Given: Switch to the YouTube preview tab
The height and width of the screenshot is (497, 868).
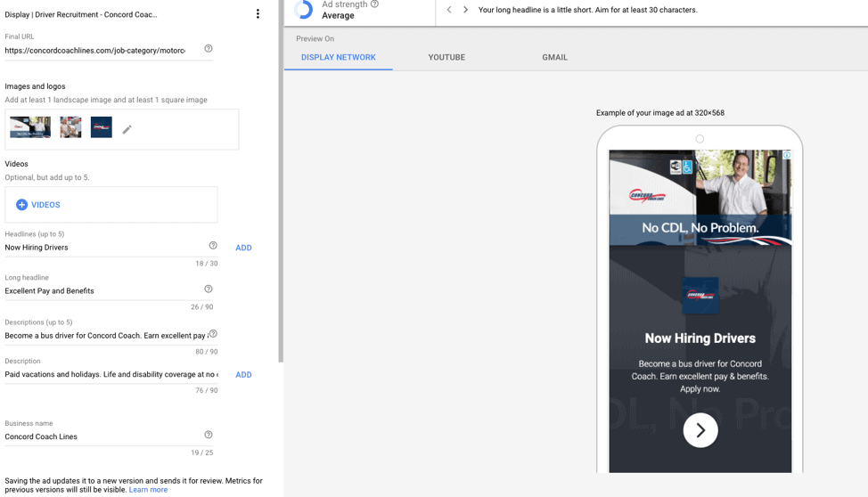Looking at the screenshot, I should (x=446, y=57).
